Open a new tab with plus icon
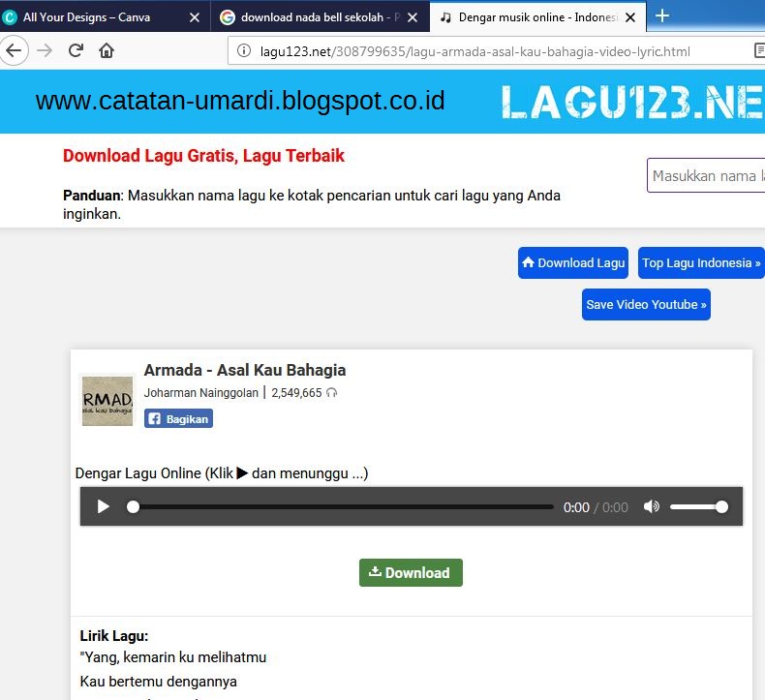 click(x=662, y=16)
